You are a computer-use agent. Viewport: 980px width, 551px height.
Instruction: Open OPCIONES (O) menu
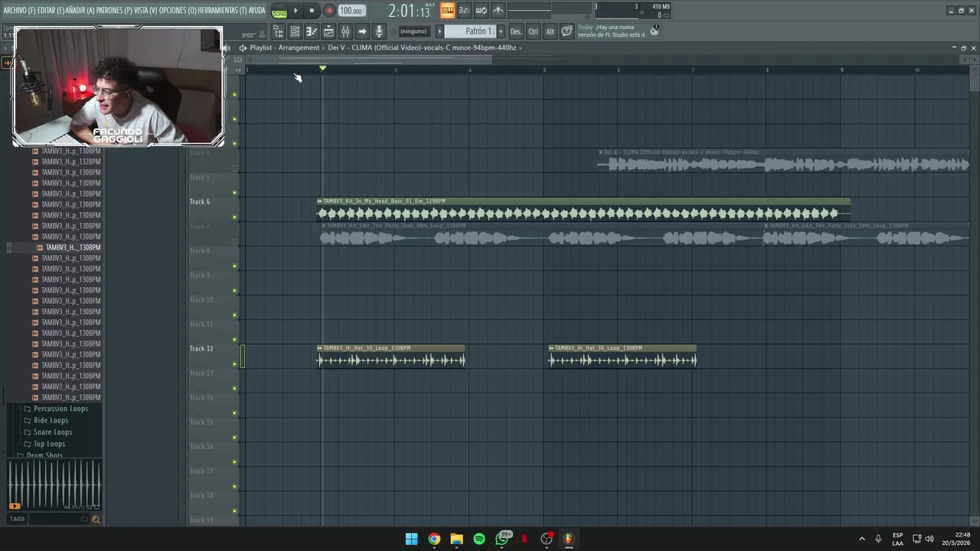[178, 11]
